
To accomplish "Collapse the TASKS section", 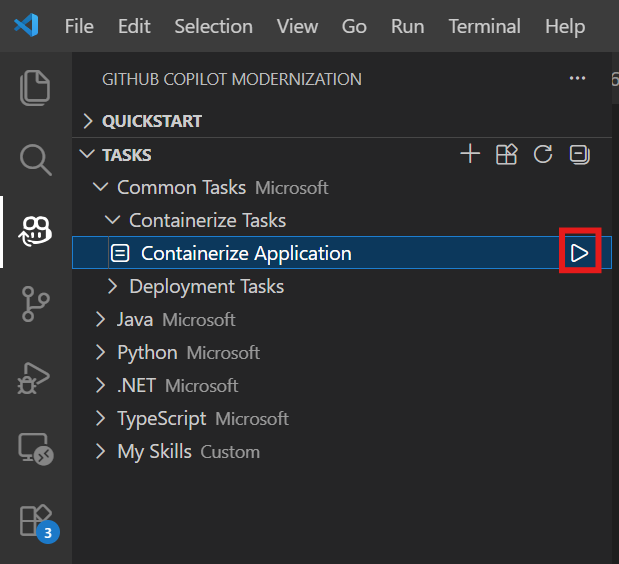I will coord(87,154).
